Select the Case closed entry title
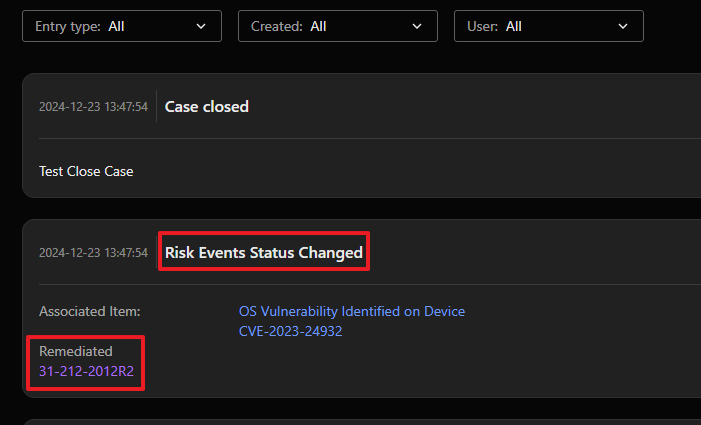The image size is (701, 425). click(207, 106)
